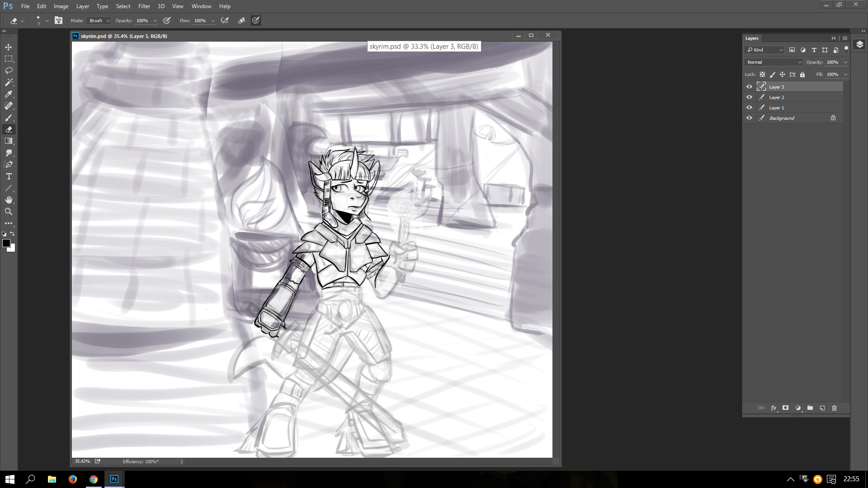Select the Gradient tool
Viewport: 868px width, 488px height.
click(9, 141)
